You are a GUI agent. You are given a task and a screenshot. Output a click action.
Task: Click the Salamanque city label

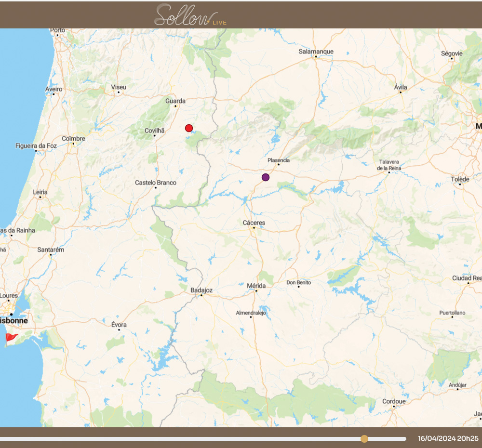point(316,52)
